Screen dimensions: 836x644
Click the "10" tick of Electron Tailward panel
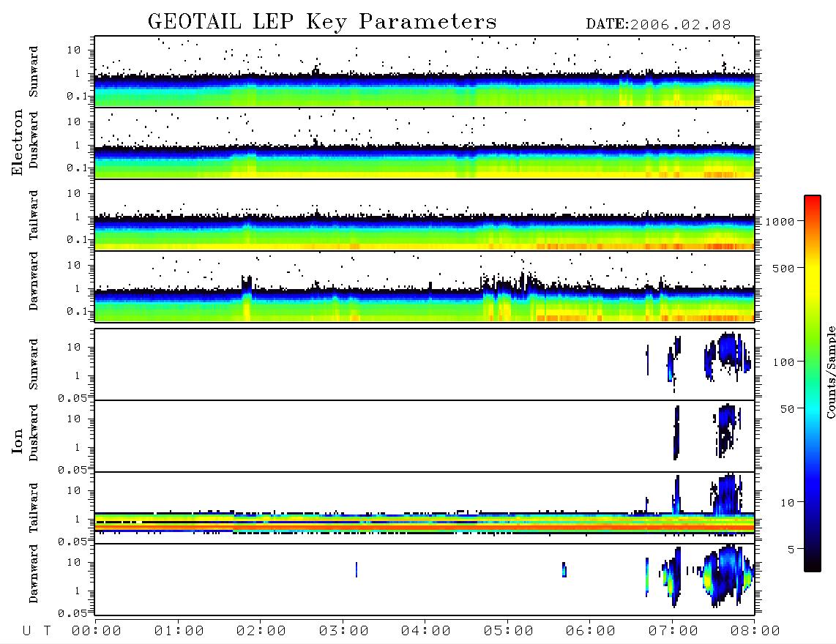[x=74, y=193]
